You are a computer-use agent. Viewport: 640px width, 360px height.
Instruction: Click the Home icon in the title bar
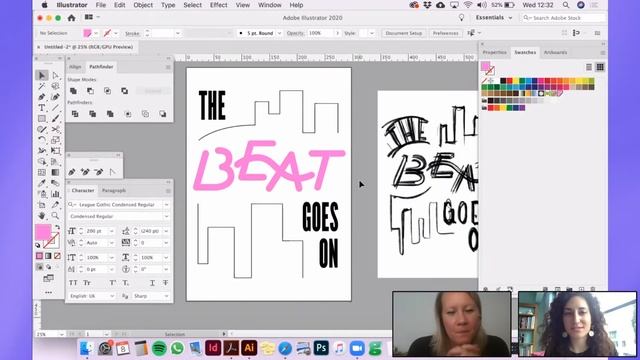pyautogui.click(x=71, y=18)
